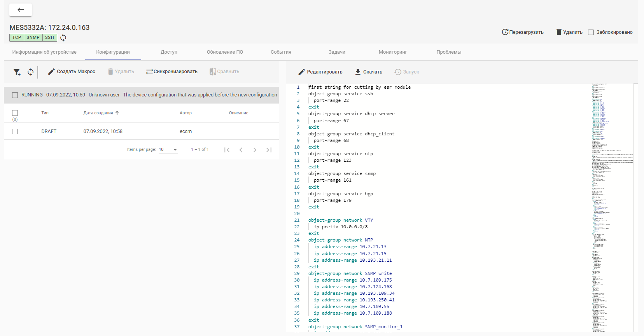
Task: Open the Информация об устройстве tab
Action: pos(44,52)
